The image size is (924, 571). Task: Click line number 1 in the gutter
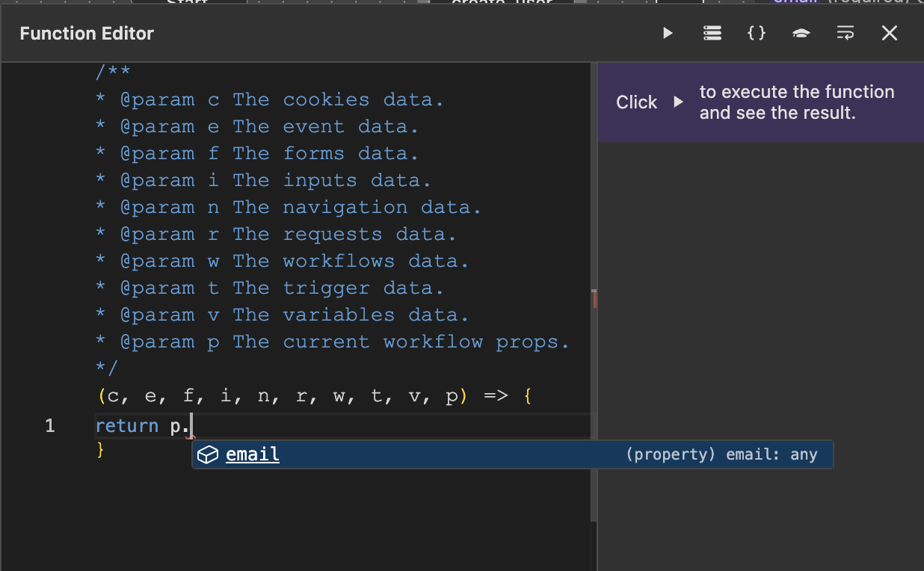click(x=49, y=425)
